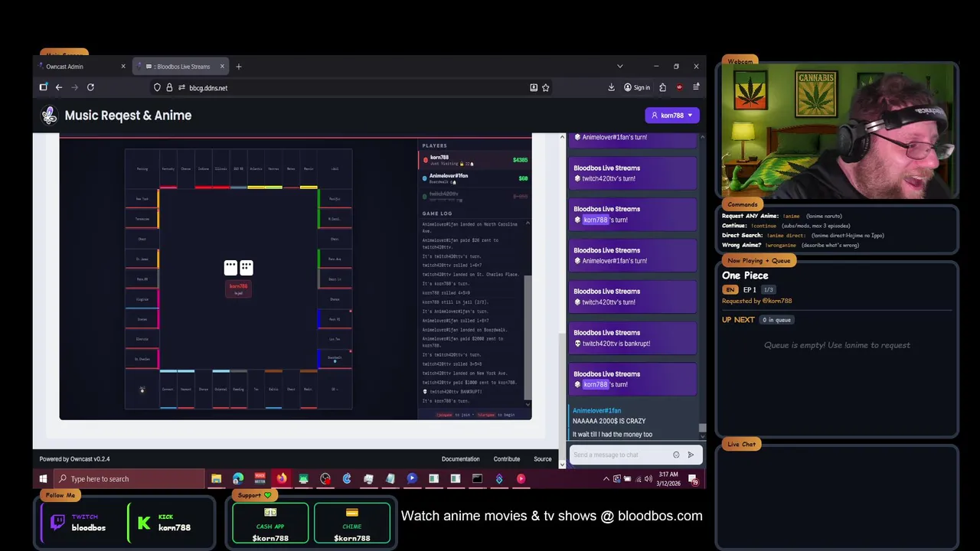Click the 0 in queue badge
Viewport: 980px width, 551px height.
[778, 320]
